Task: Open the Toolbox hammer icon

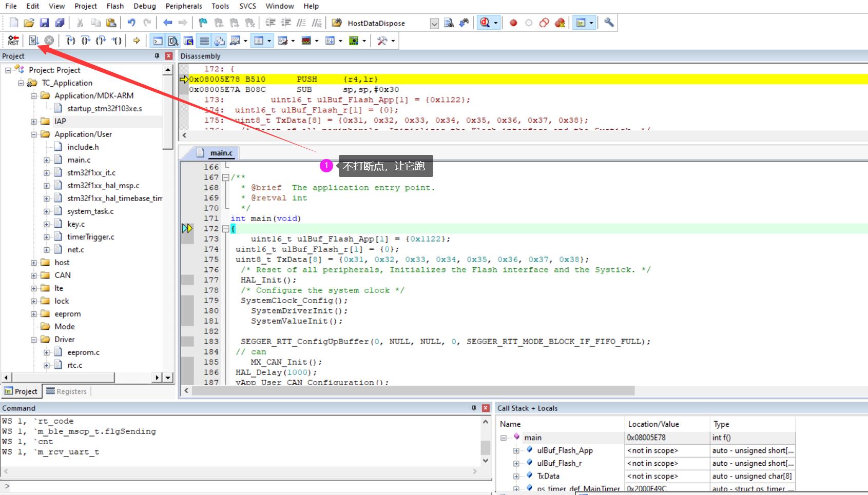Action: 382,41
